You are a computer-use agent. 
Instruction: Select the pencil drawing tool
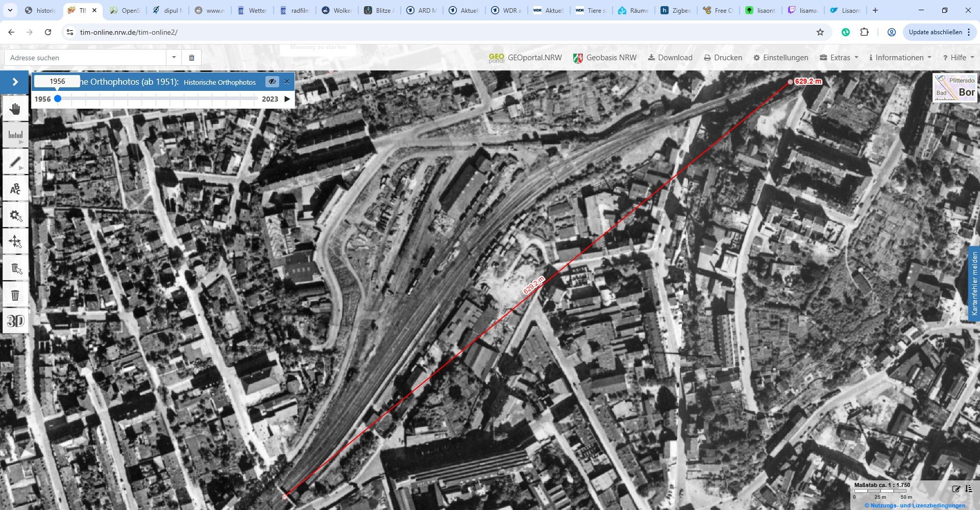[x=15, y=162]
